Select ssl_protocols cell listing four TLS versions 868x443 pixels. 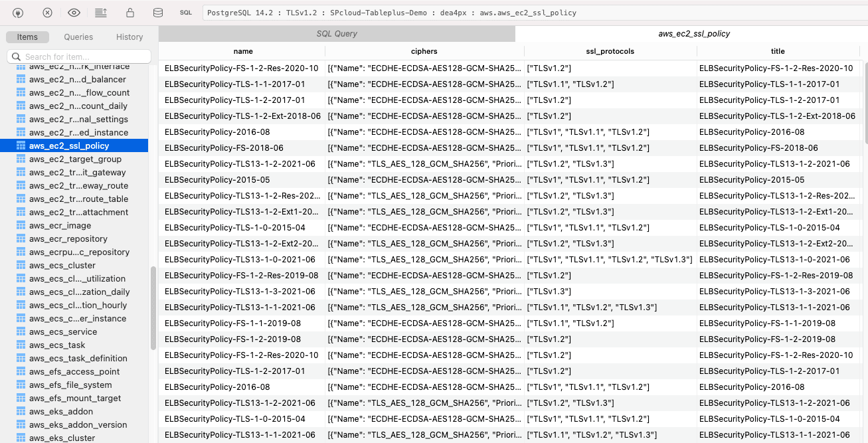610,260
